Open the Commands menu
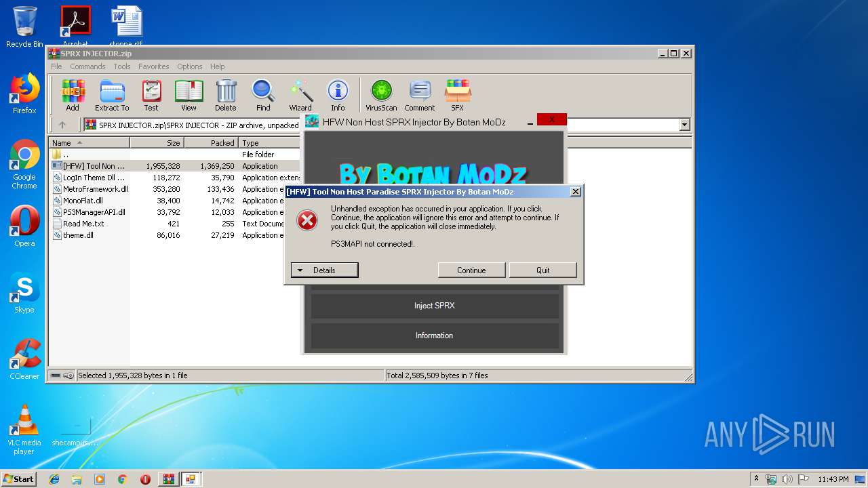Screen dimensions: 868x488 click(x=87, y=66)
